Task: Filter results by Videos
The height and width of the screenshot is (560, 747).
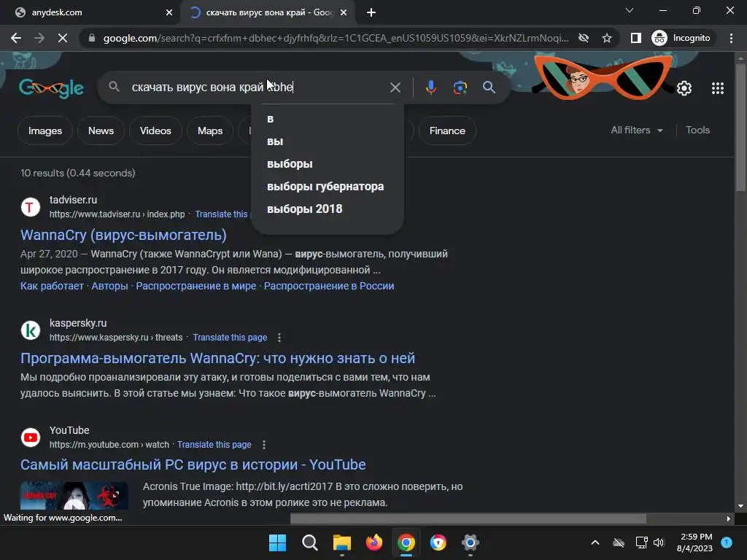Action: point(155,131)
